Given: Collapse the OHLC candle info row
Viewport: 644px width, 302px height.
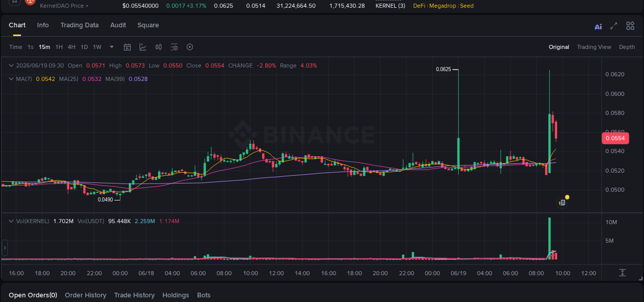Looking at the screenshot, I should pyautogui.click(x=11, y=65).
